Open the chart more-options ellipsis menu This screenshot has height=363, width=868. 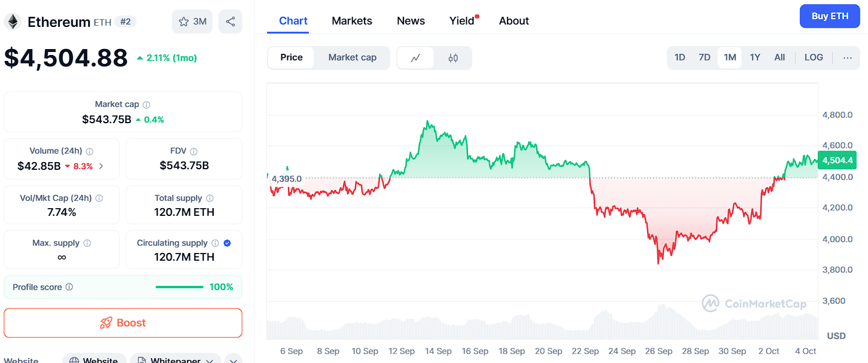(847, 57)
